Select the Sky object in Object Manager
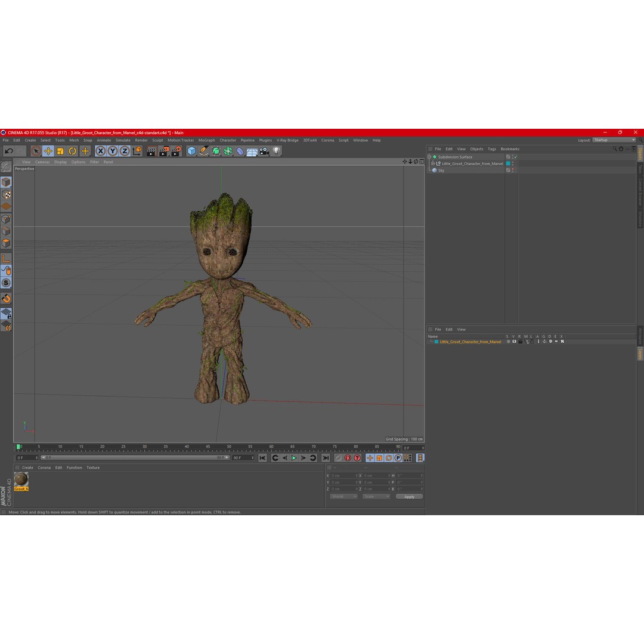This screenshot has width=644, height=644. 441,171
